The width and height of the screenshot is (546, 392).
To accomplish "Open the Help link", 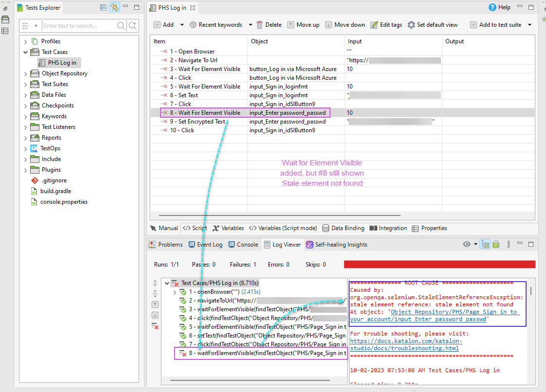I will tap(500, 7).
